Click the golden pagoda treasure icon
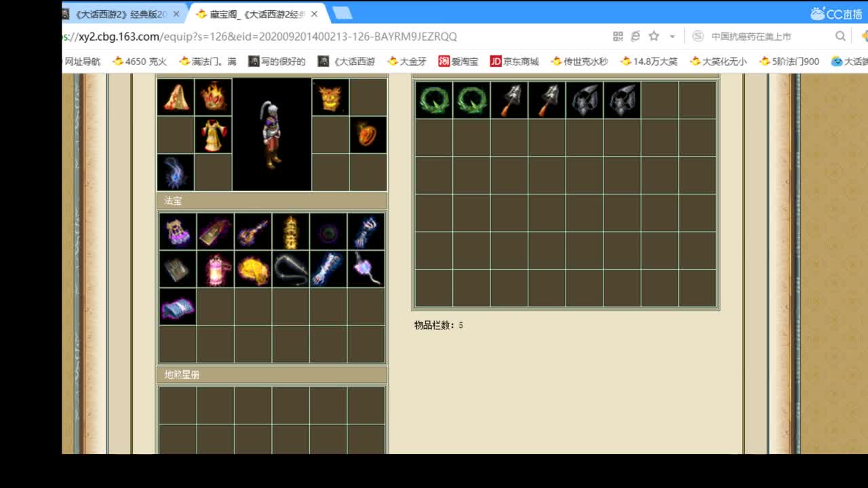 (x=291, y=232)
